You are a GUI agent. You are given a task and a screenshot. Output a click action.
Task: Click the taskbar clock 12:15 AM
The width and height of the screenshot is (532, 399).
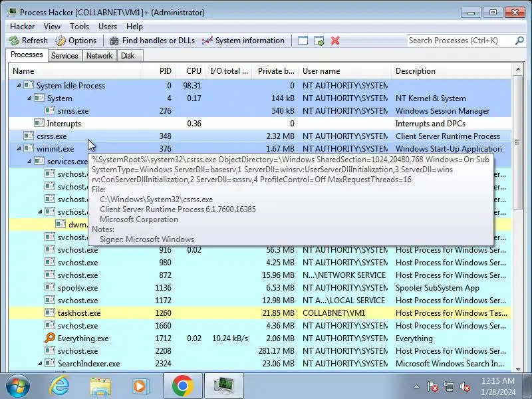pyautogui.click(x=498, y=380)
